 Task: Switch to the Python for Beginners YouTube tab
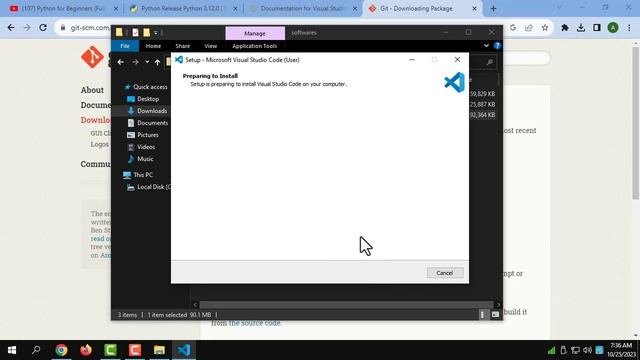64,9
